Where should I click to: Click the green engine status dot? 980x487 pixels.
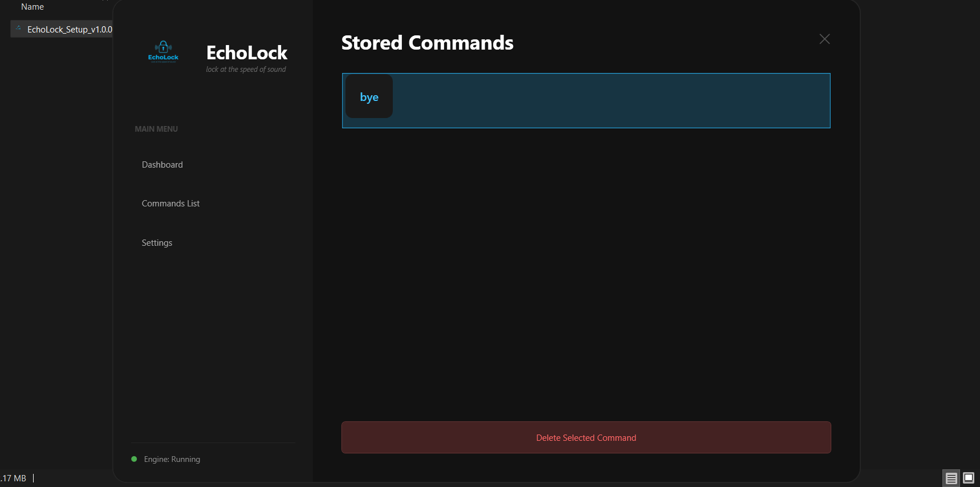pyautogui.click(x=134, y=459)
